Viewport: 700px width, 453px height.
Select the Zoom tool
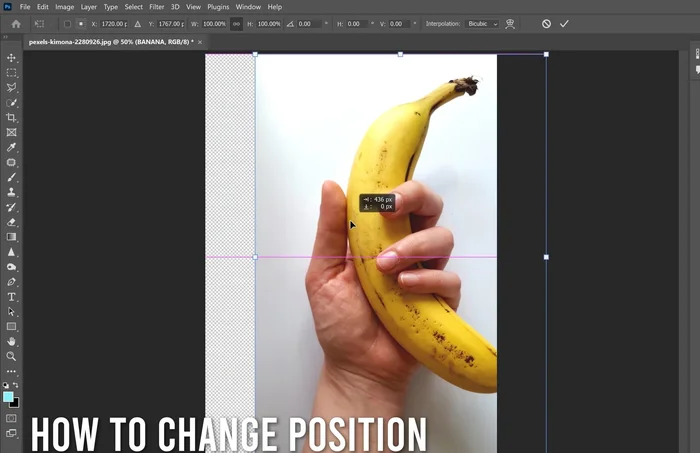click(x=12, y=356)
